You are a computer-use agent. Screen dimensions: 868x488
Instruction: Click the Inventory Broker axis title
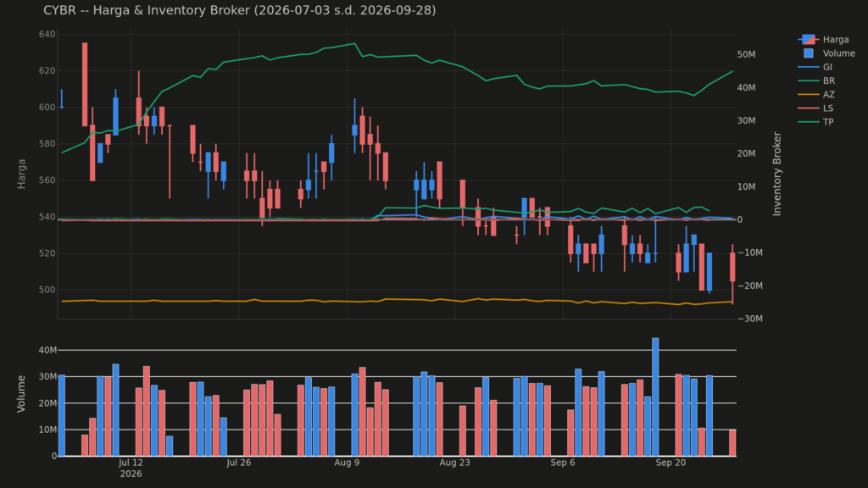[776, 174]
